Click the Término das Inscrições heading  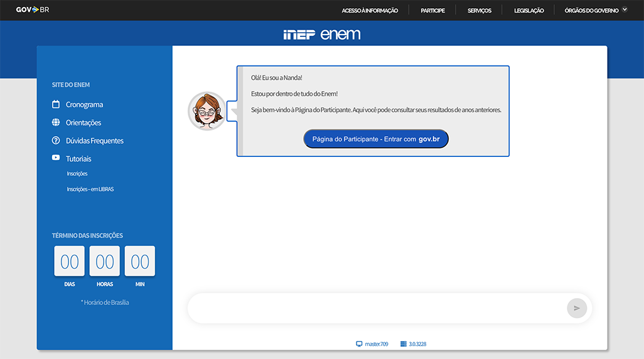tap(87, 235)
